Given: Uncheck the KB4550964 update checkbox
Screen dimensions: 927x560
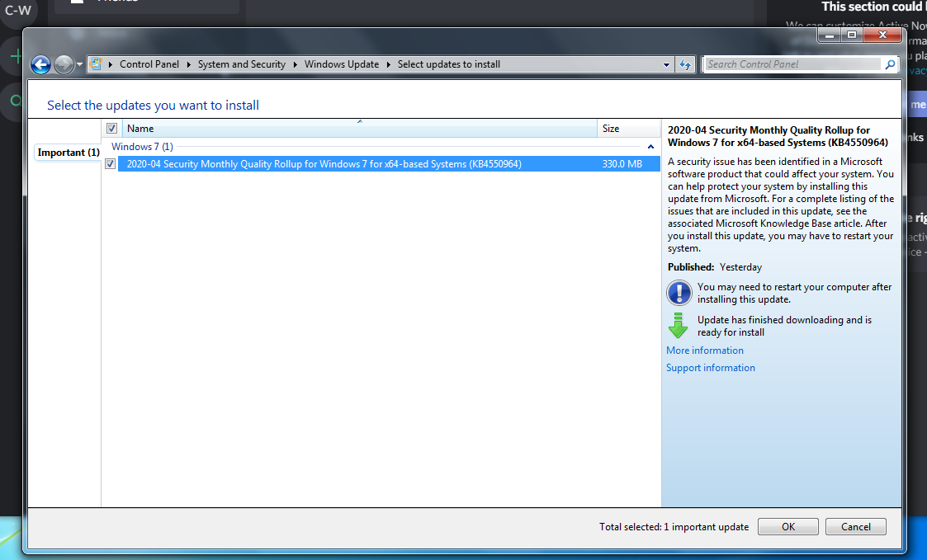Looking at the screenshot, I should [110, 163].
